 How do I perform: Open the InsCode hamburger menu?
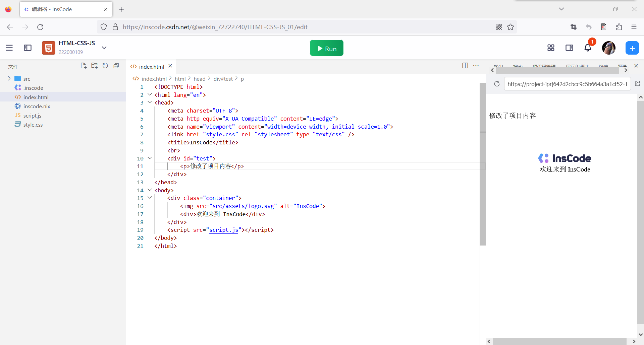click(x=9, y=48)
